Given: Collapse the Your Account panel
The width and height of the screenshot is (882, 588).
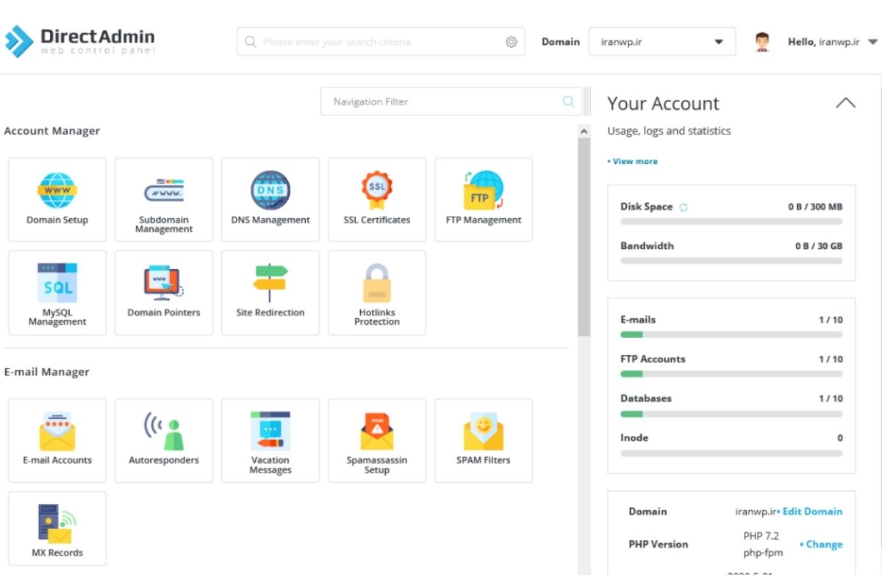Looking at the screenshot, I should 845,104.
